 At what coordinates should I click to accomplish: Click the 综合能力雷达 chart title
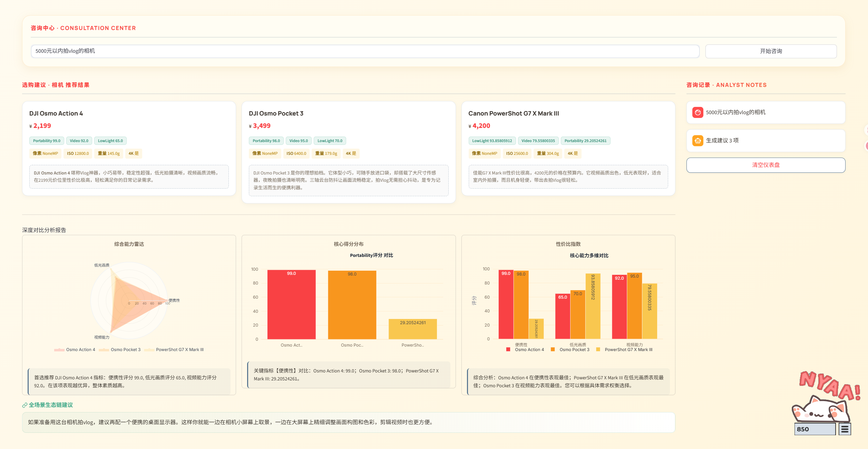click(129, 244)
